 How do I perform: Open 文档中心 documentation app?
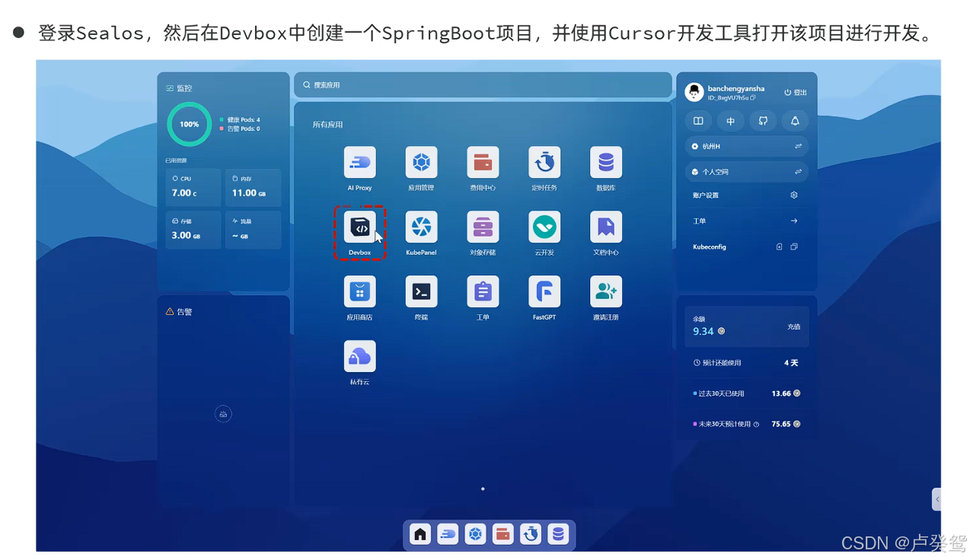[x=606, y=227]
